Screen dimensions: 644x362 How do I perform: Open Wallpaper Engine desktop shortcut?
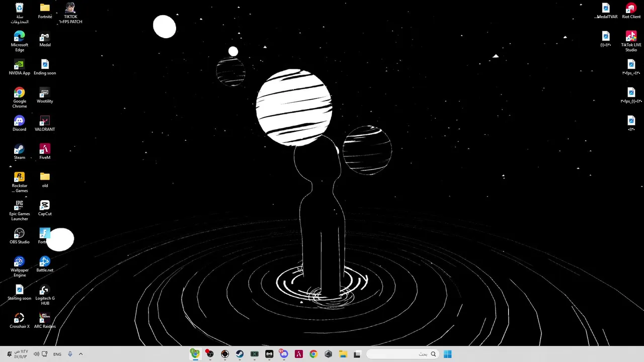point(19,266)
